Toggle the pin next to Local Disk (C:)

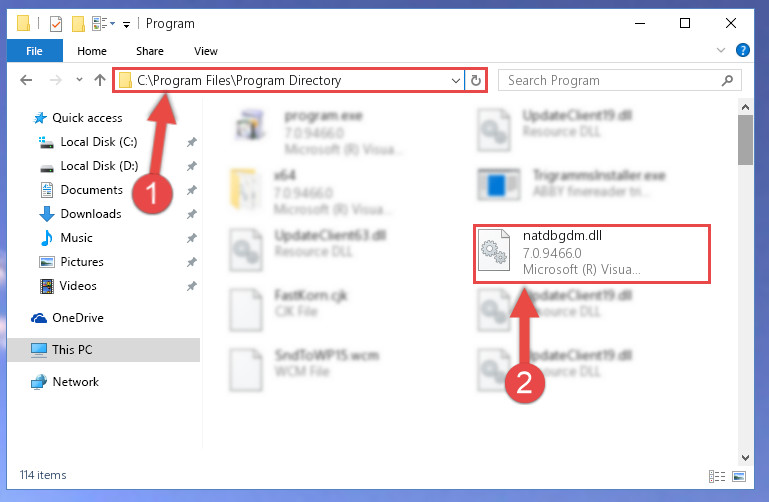[191, 142]
